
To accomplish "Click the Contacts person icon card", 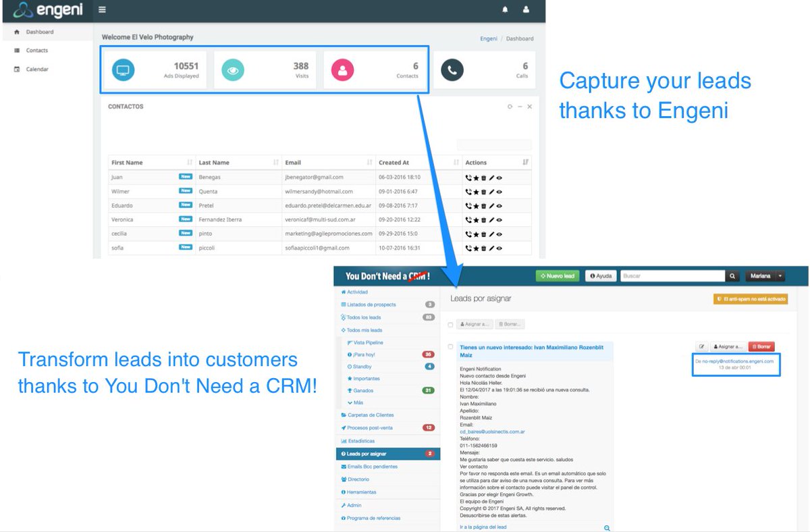I will [342, 70].
